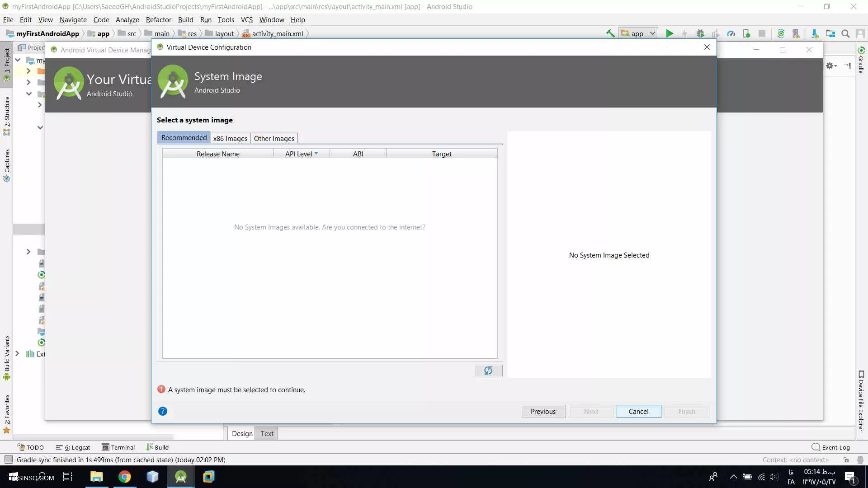Viewport: 868px width, 488px height.
Task: Click the Cancel button
Action: (x=638, y=411)
